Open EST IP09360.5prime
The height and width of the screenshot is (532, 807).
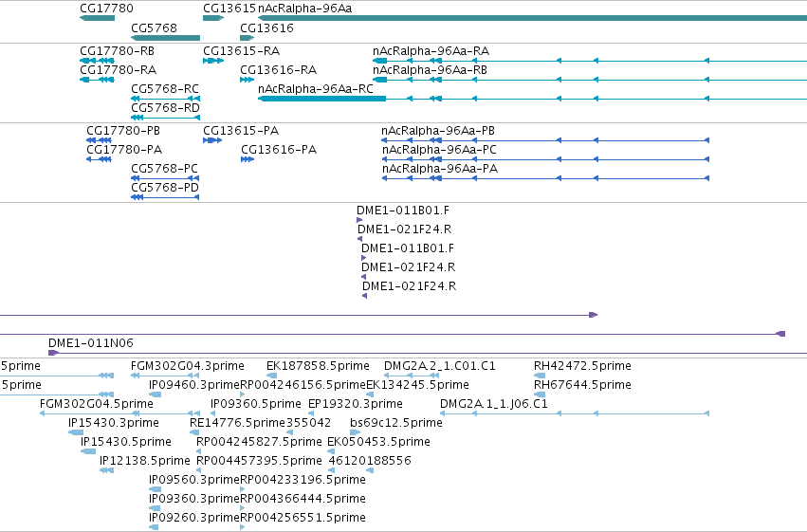click(x=256, y=404)
